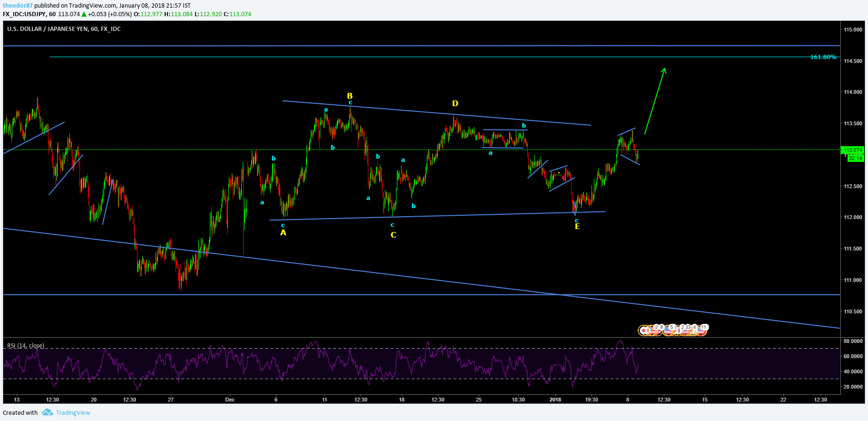Click the 112.000 price axis label

[x=853, y=217]
